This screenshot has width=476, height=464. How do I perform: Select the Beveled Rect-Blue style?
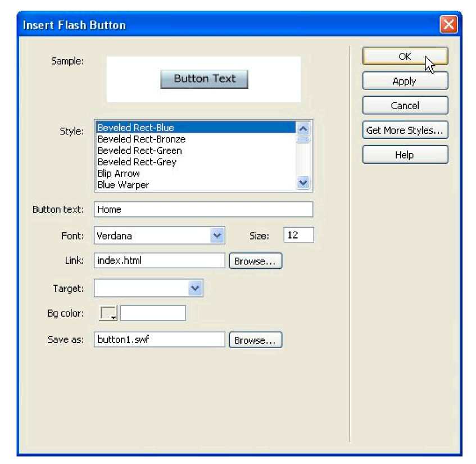pyautogui.click(x=196, y=127)
